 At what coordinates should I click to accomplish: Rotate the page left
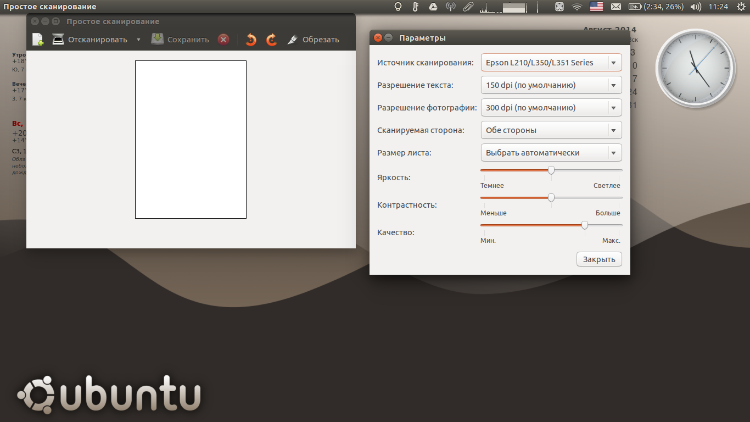pyautogui.click(x=251, y=40)
